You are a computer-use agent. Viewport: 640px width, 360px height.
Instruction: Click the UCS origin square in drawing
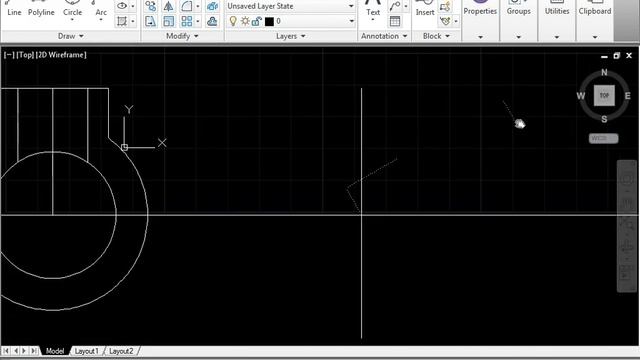[x=124, y=147]
